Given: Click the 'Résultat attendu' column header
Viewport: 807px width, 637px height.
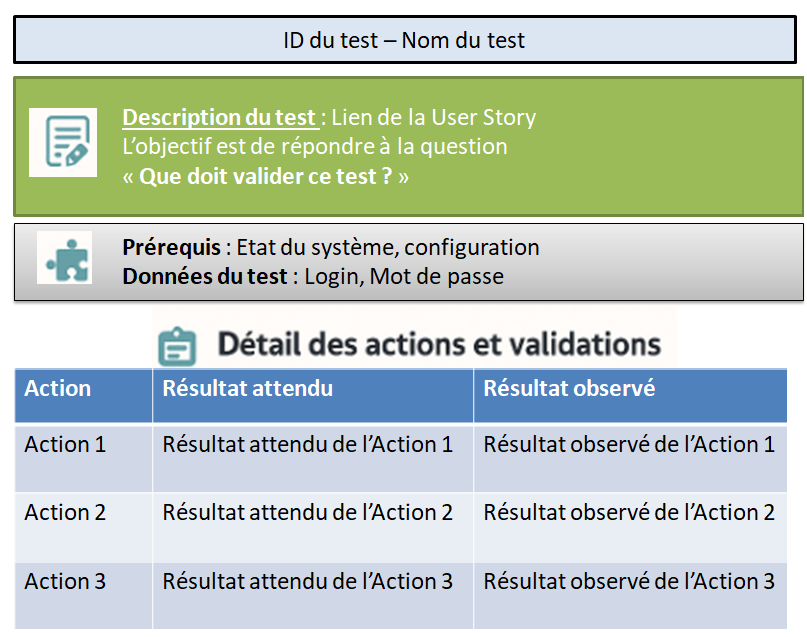Looking at the screenshot, I should point(313,395).
